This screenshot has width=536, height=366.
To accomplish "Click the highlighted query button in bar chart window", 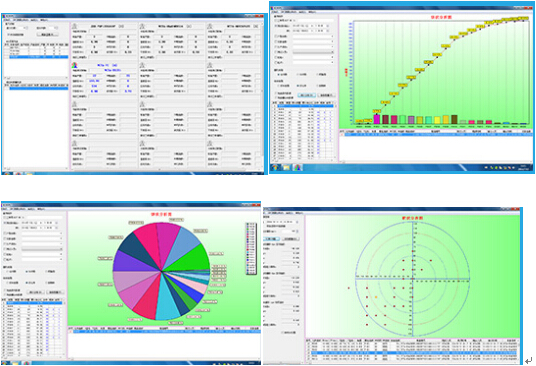I will pyautogui.click(x=306, y=95).
